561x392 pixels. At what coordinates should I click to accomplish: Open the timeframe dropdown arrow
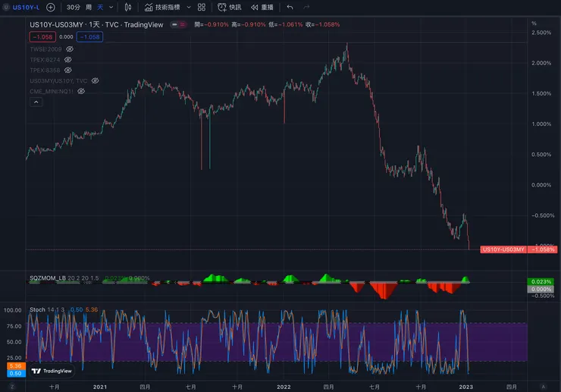click(x=111, y=7)
